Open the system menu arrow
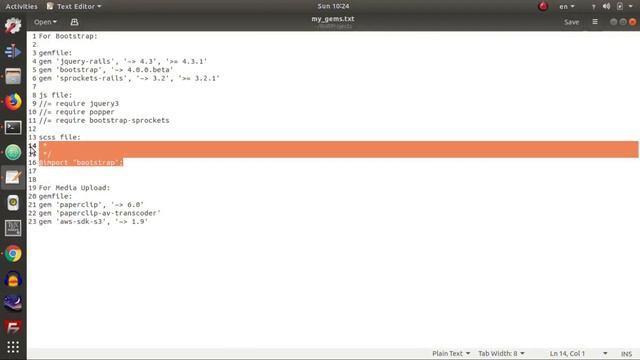The image size is (640, 360). tap(631, 6)
